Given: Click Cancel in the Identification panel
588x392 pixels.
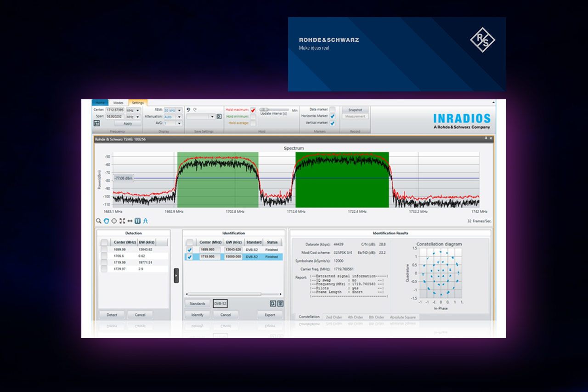Looking at the screenshot, I should point(226,315).
